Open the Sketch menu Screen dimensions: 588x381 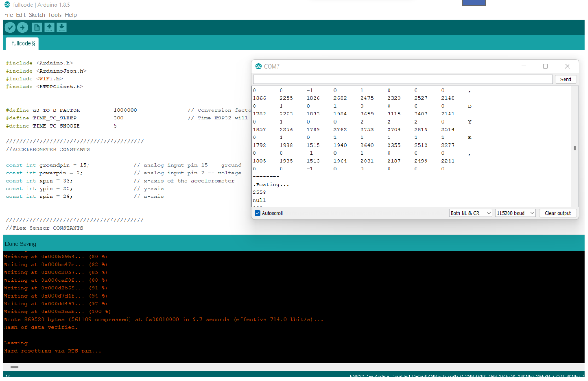tap(37, 15)
